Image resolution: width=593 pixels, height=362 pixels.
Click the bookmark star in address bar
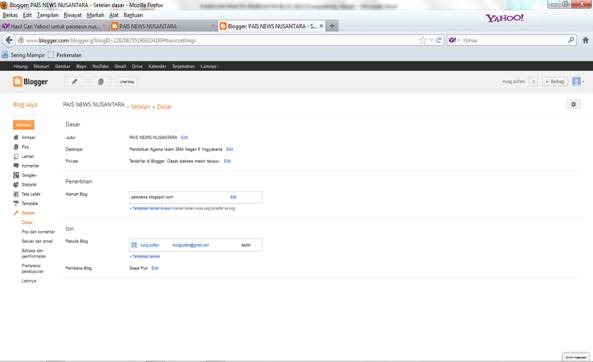[422, 40]
